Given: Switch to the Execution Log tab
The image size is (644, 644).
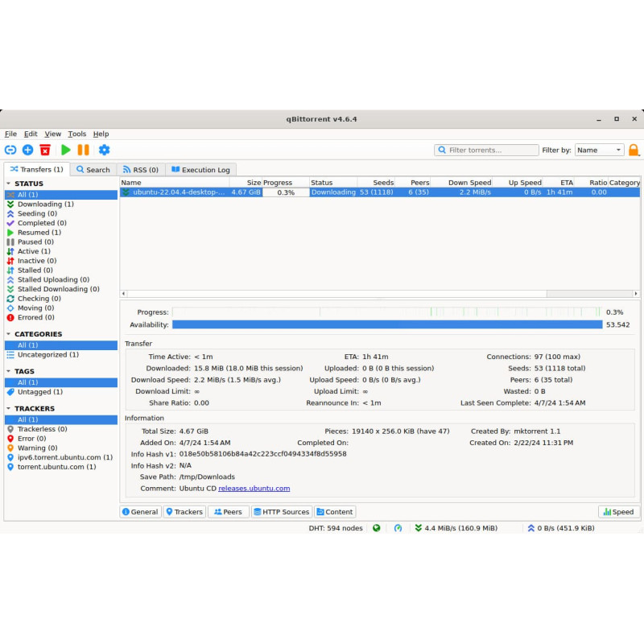Looking at the screenshot, I should coord(200,170).
